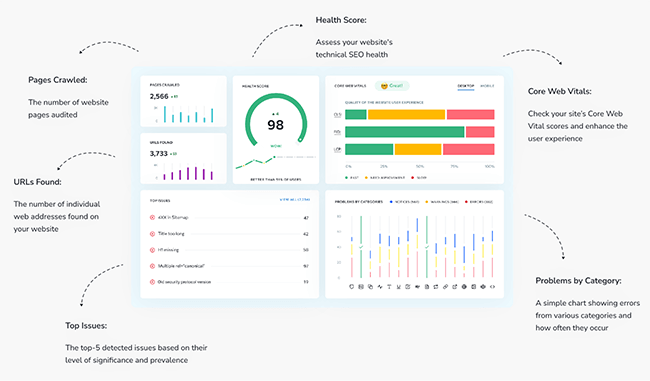Click the Better than % of users text

pyautogui.click(x=276, y=180)
